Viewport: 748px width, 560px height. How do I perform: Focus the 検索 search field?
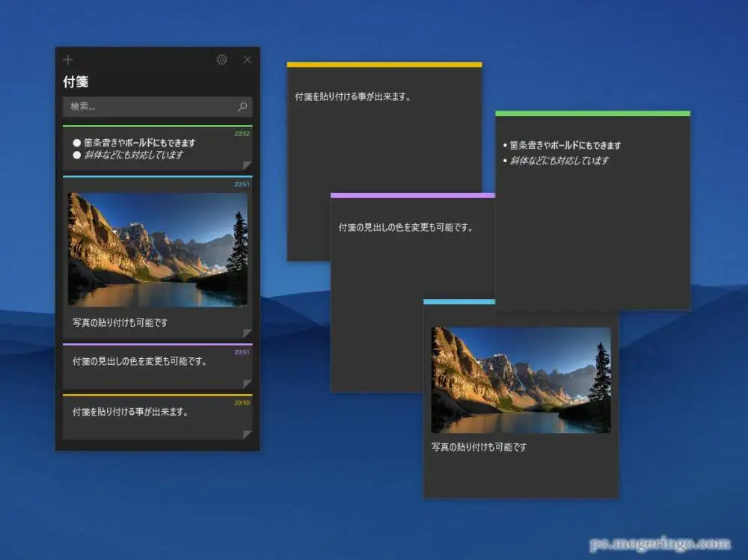point(150,107)
